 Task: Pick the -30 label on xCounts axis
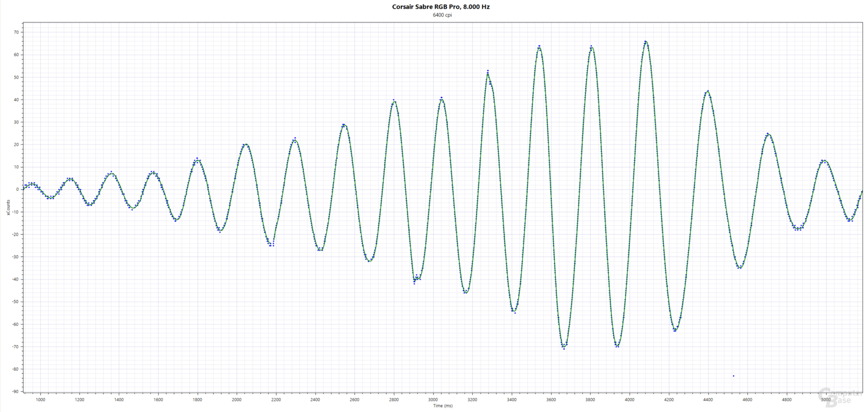tap(16, 257)
